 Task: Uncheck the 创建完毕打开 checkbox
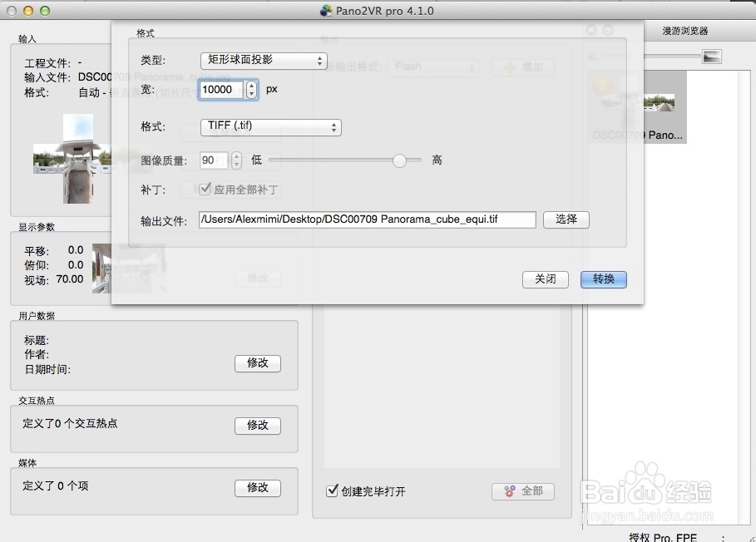tap(332, 491)
